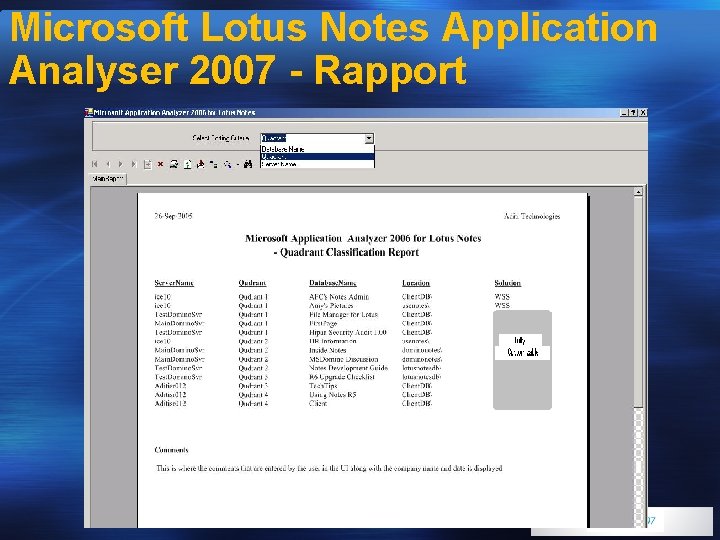Select File Manager for Lotus entry
The height and width of the screenshot is (540, 720).
point(343,315)
